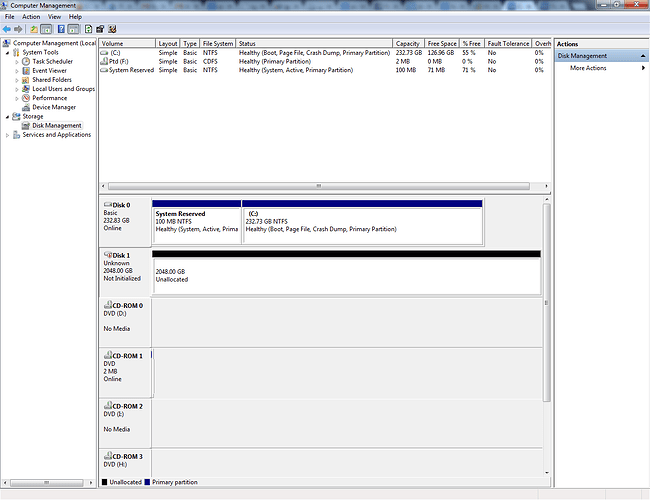Select the System Reserved 100 MB partition block
The width and height of the screenshot is (650, 500).
(197, 222)
